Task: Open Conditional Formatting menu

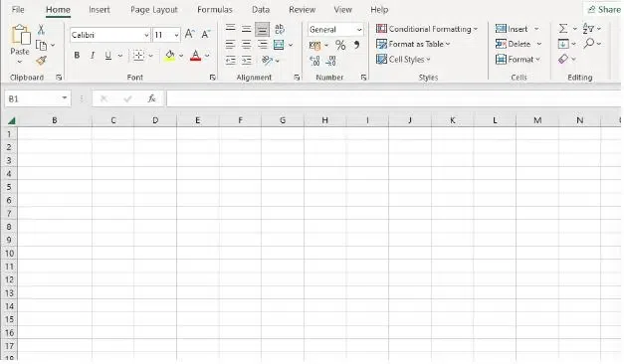Action: click(x=427, y=29)
